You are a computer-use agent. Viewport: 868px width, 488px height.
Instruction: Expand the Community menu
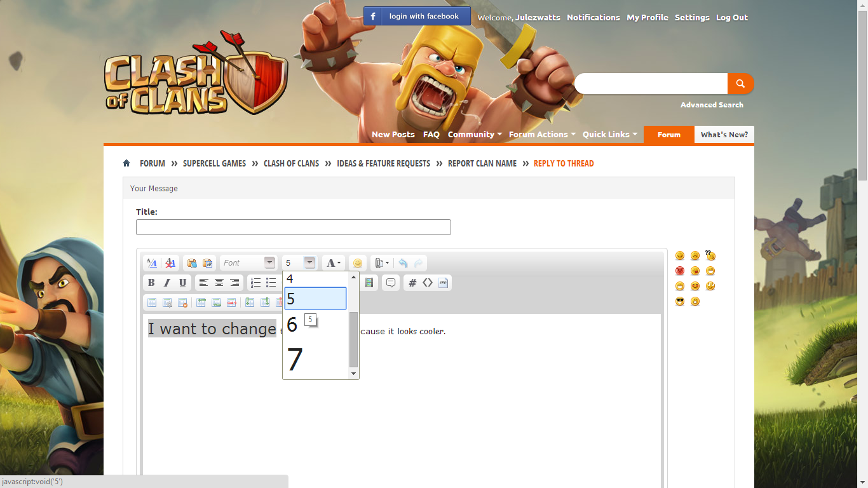tap(475, 134)
